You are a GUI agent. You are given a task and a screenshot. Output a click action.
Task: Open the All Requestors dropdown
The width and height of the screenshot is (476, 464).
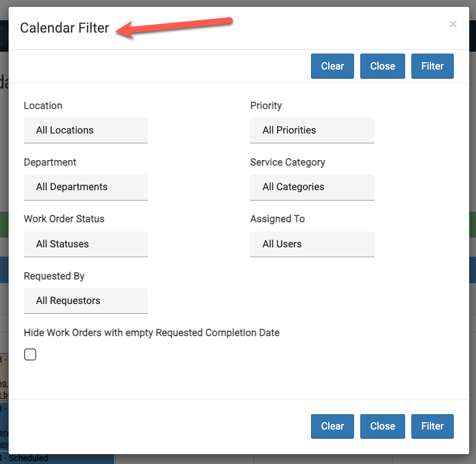[x=86, y=301]
